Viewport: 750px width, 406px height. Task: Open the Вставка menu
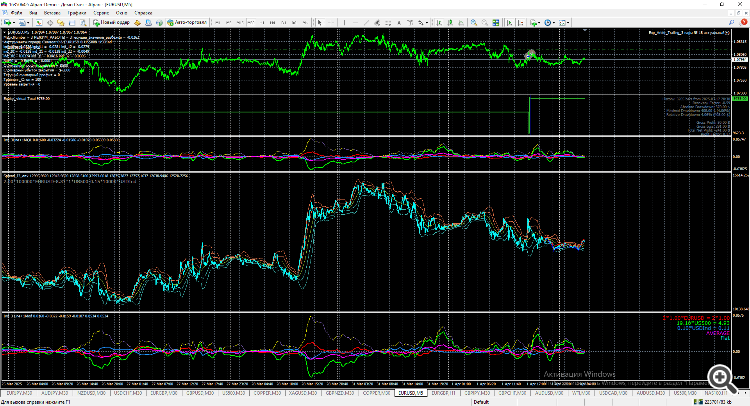pos(52,12)
